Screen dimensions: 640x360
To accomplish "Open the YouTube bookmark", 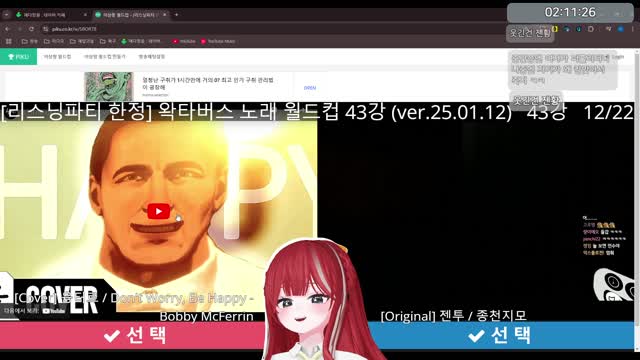I will pos(184,41).
